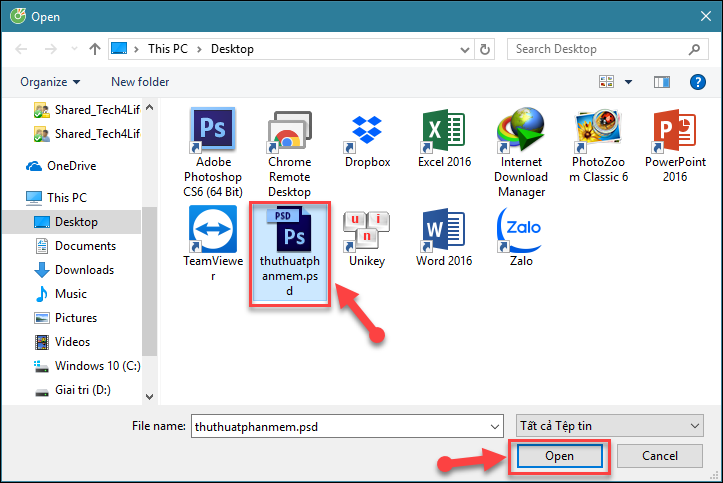Viewport: 723px width, 483px height.
Task: Select Documents in the navigation pane
Action: (75, 246)
